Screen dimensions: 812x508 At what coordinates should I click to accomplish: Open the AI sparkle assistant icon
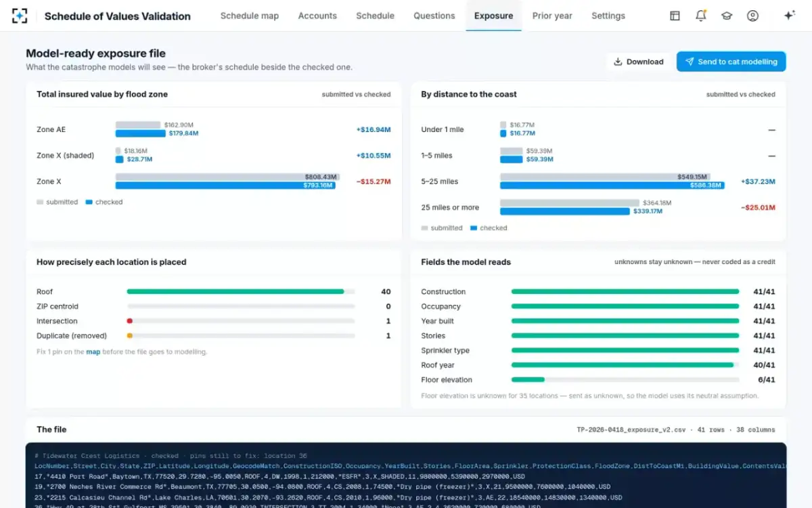coord(789,16)
